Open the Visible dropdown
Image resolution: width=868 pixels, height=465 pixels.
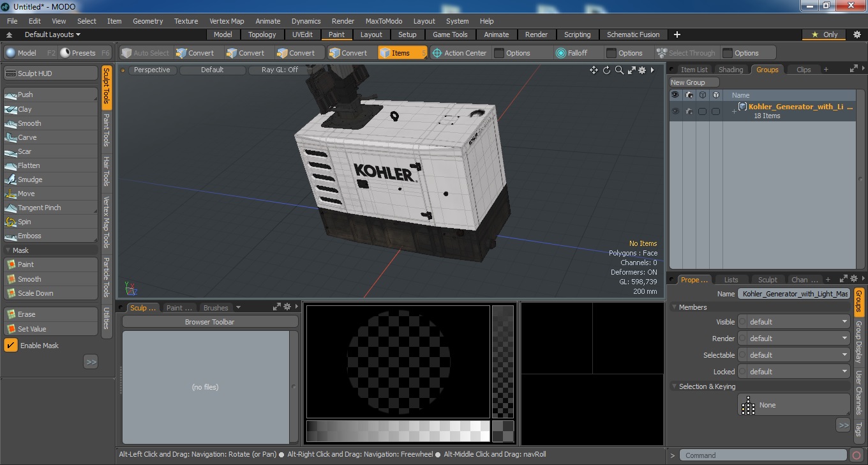pos(794,322)
